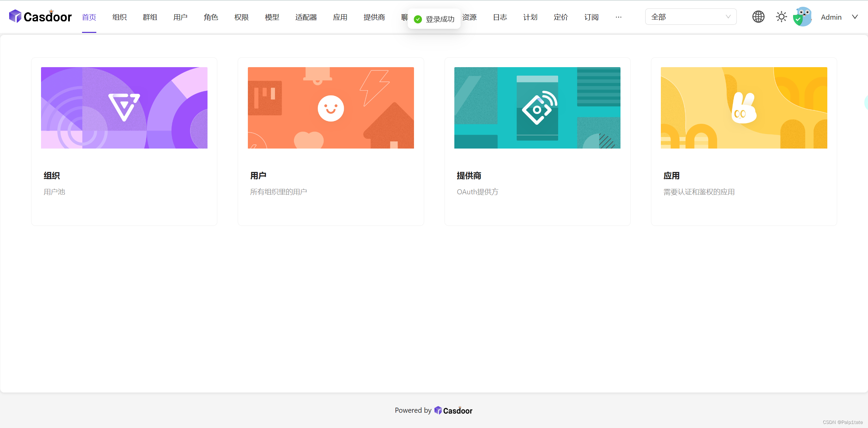868x428 pixels.
Task: Open the more menu ellipsis
Action: point(618,17)
